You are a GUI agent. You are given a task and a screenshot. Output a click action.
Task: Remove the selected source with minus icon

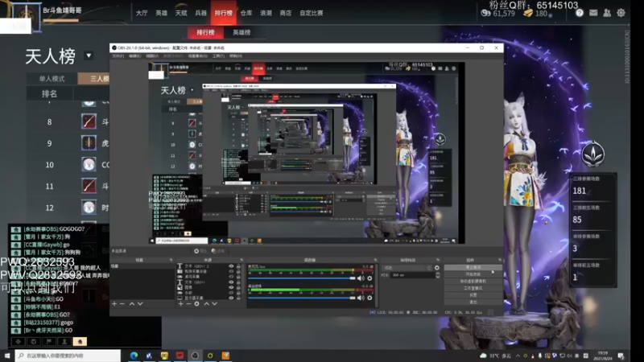coord(188,304)
